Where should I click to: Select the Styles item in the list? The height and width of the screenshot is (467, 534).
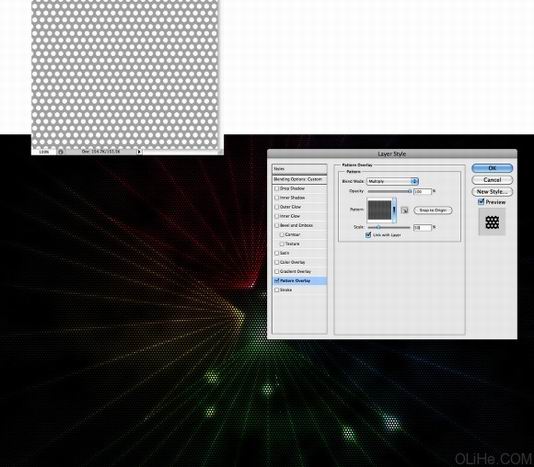tap(299, 169)
